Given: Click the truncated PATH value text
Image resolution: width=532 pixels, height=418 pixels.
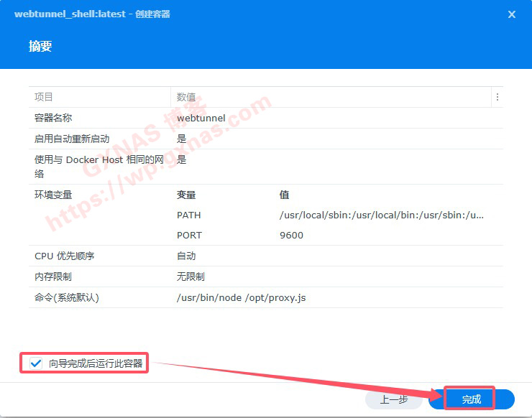Looking at the screenshot, I should (x=381, y=215).
